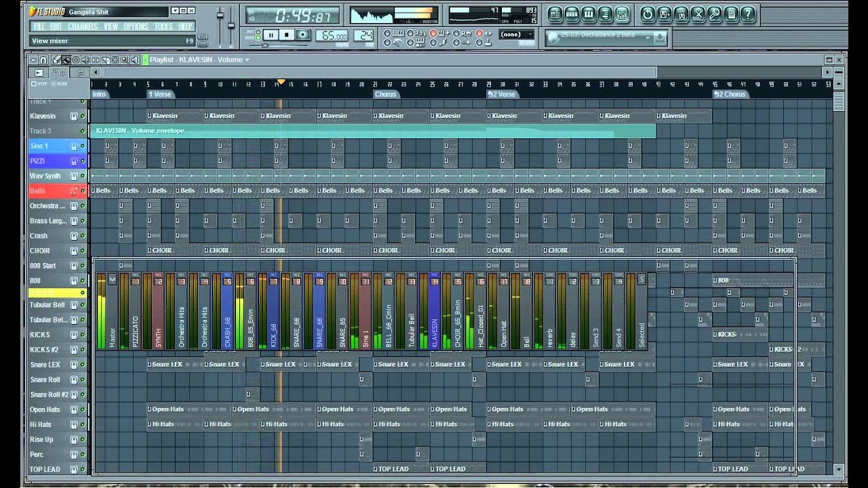
Task: Mute the Sine 1 track green LED
Action: (83, 146)
